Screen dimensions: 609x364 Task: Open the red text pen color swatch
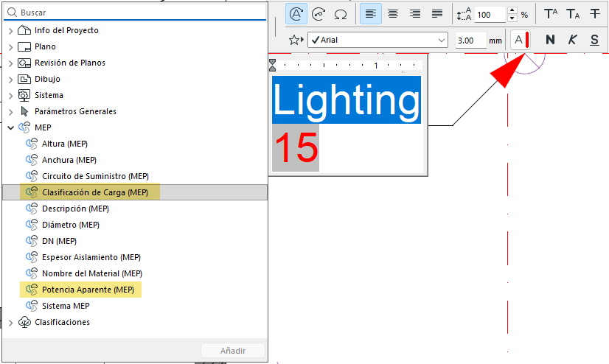click(521, 40)
